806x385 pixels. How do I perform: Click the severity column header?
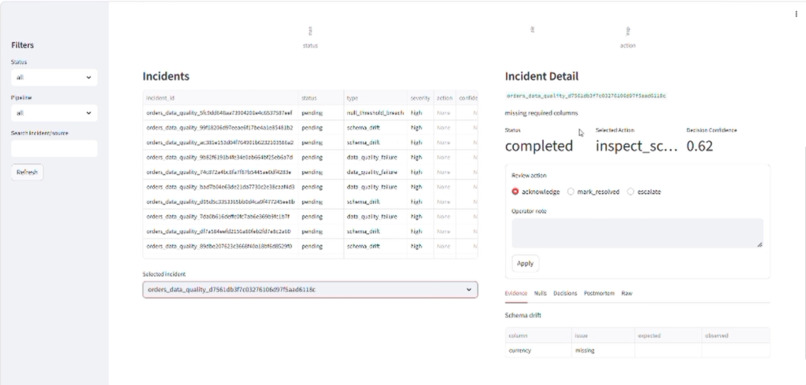point(420,98)
